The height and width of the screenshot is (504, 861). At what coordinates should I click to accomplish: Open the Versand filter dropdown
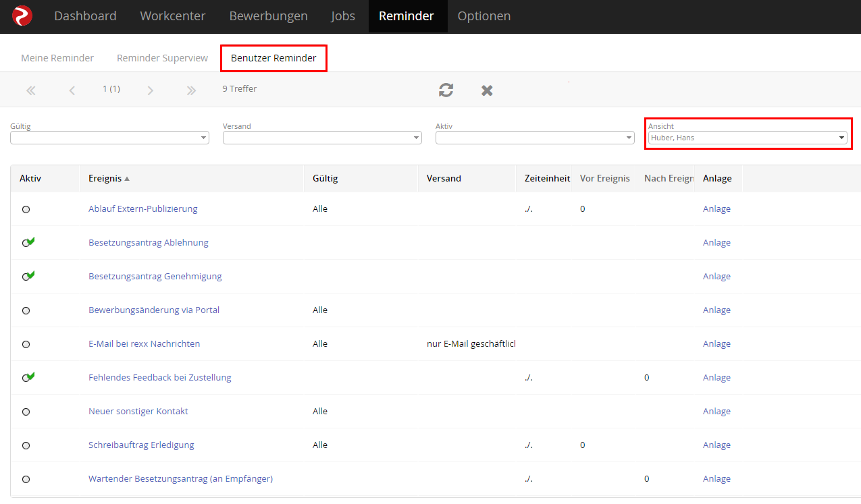click(322, 138)
